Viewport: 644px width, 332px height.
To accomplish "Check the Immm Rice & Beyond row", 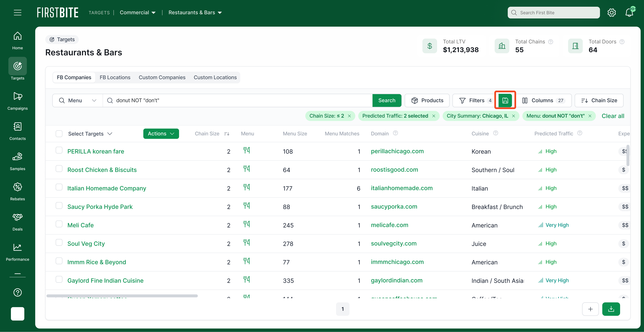I will (59, 261).
